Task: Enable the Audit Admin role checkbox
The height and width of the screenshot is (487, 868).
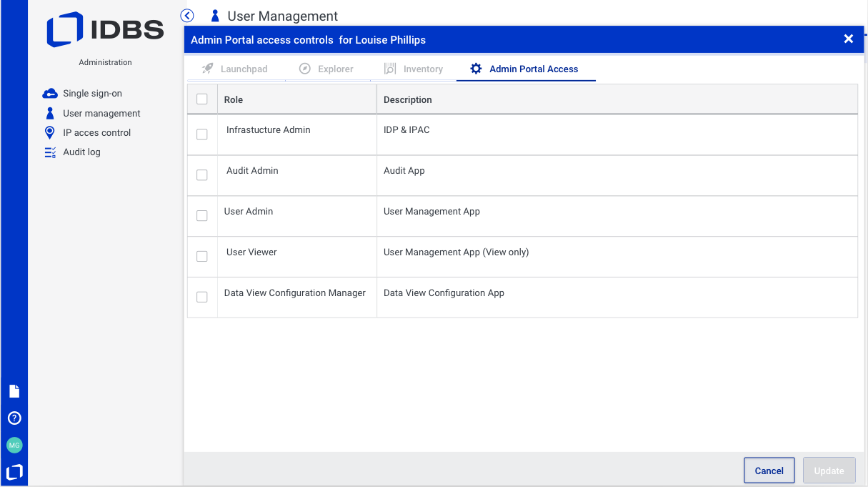Action: coord(202,175)
